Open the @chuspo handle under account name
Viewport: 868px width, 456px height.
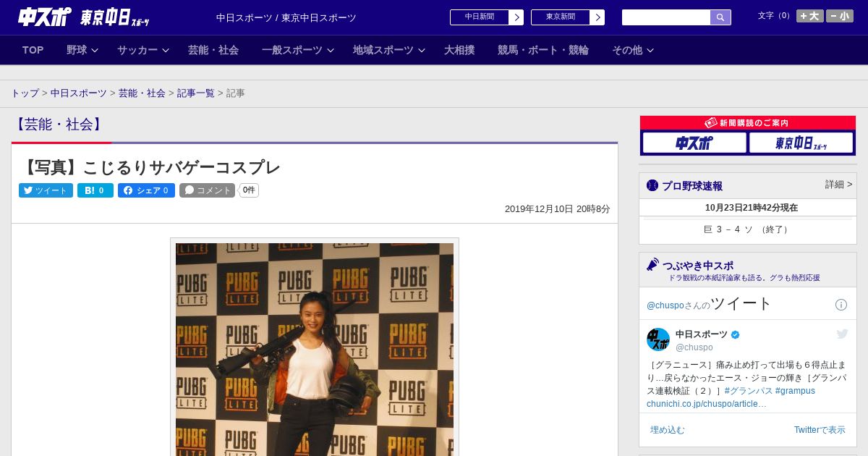click(694, 347)
